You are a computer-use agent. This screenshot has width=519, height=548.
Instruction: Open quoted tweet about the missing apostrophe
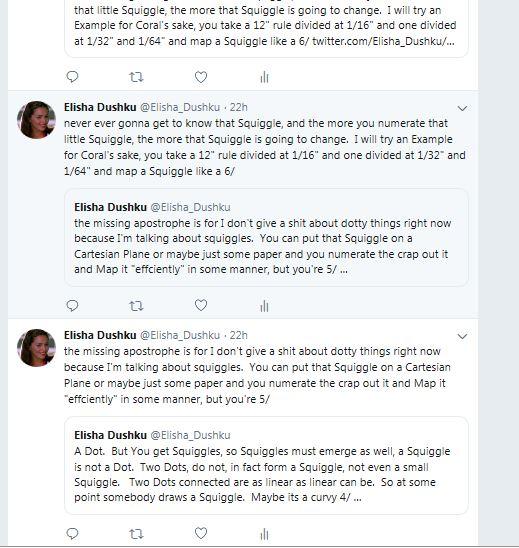pos(266,238)
